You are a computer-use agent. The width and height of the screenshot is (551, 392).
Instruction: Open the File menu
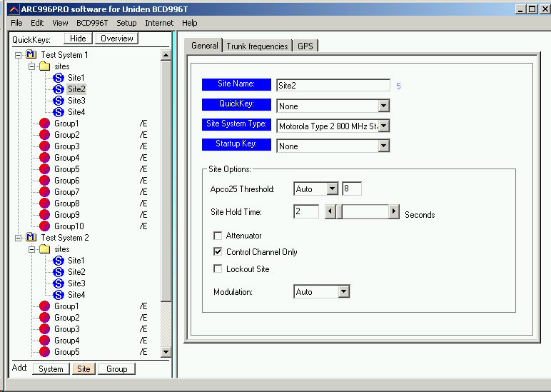[16, 23]
